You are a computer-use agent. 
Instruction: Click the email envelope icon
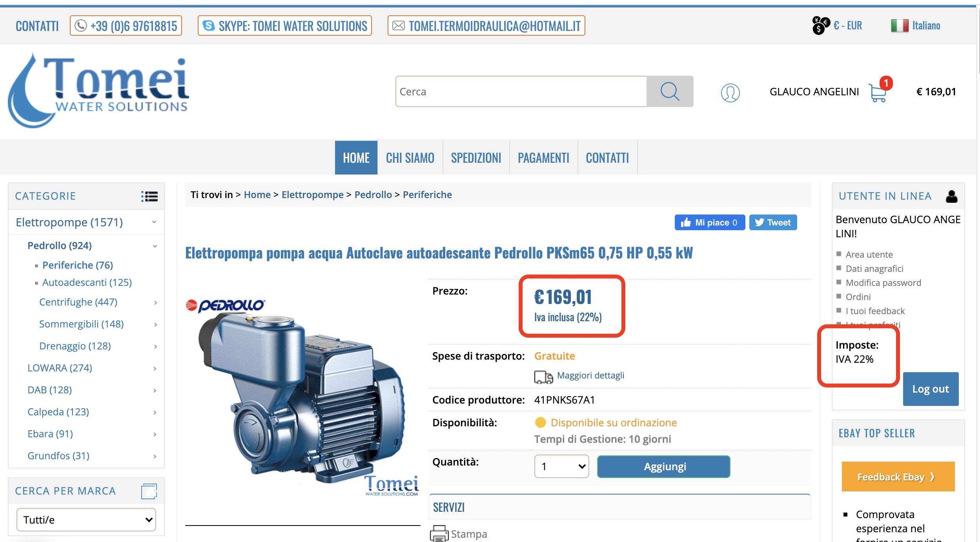[399, 26]
